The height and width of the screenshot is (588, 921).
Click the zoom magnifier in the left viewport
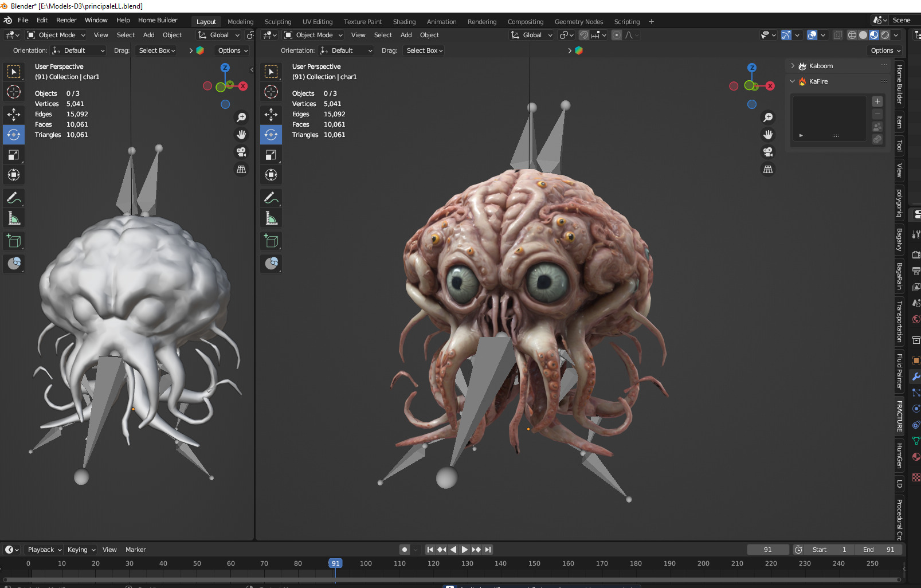(x=241, y=117)
